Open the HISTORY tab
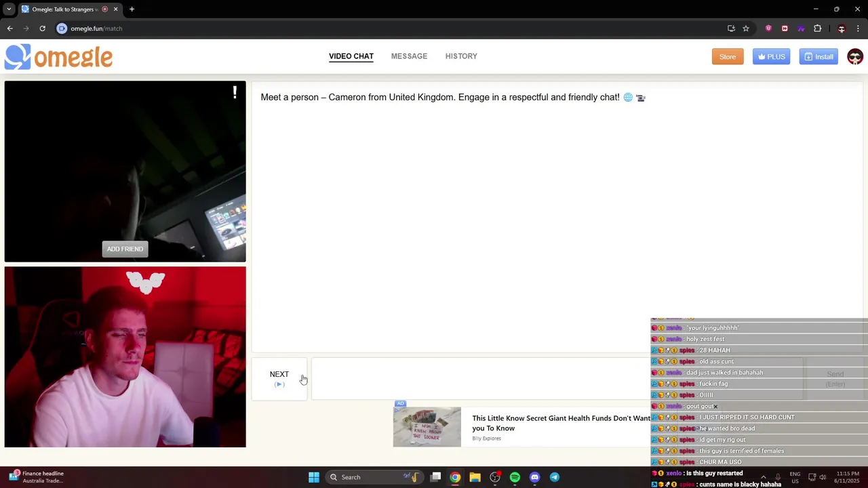Viewport: 868px width, 488px height. 461,56
